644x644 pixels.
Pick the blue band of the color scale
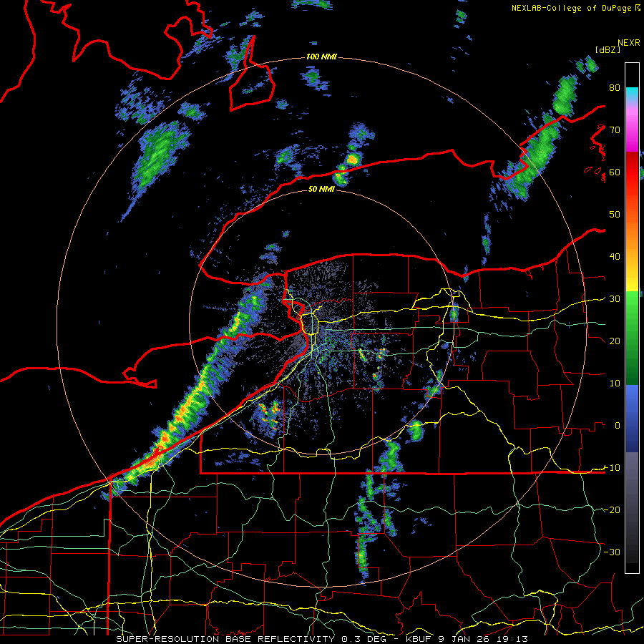(632, 417)
